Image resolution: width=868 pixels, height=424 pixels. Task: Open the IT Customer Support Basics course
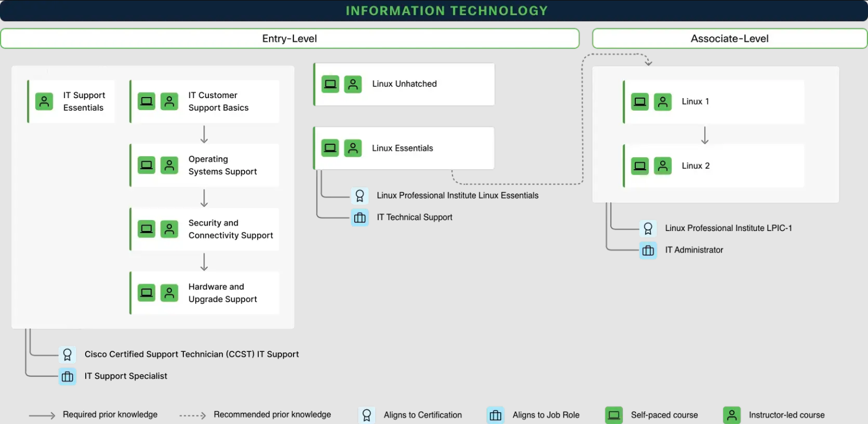pos(218,101)
